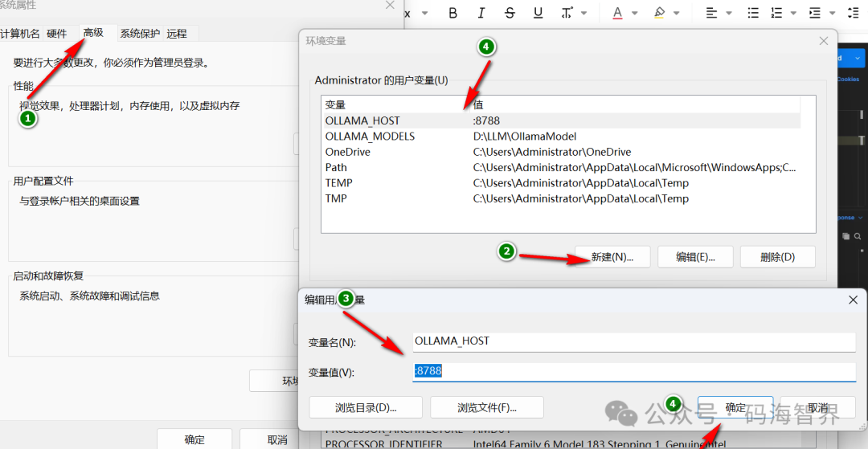868x449 pixels.
Task: Open the highlight color dropdown arrow
Action: click(676, 14)
